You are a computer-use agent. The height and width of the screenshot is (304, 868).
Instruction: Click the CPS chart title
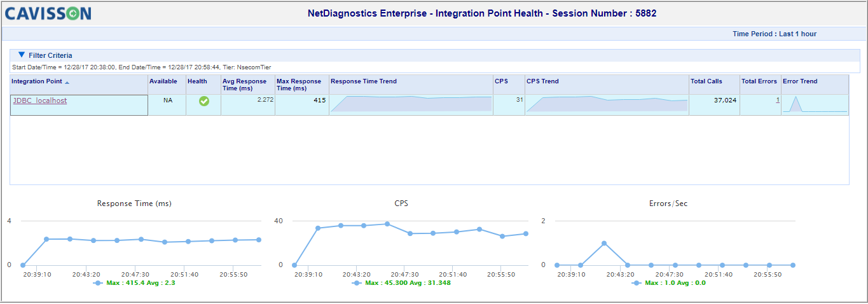pos(401,204)
